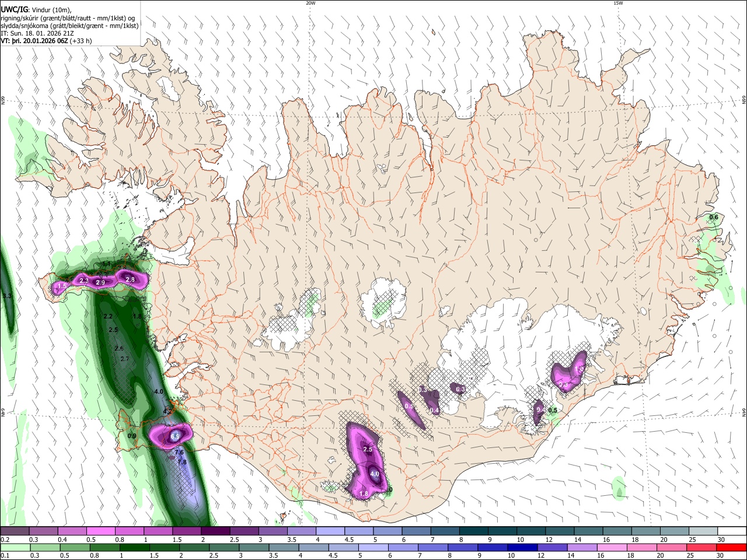Select the dark mauve 0.2 swatch, top legend row
The height and width of the screenshot is (560, 747).
pyautogui.click(x=15, y=531)
